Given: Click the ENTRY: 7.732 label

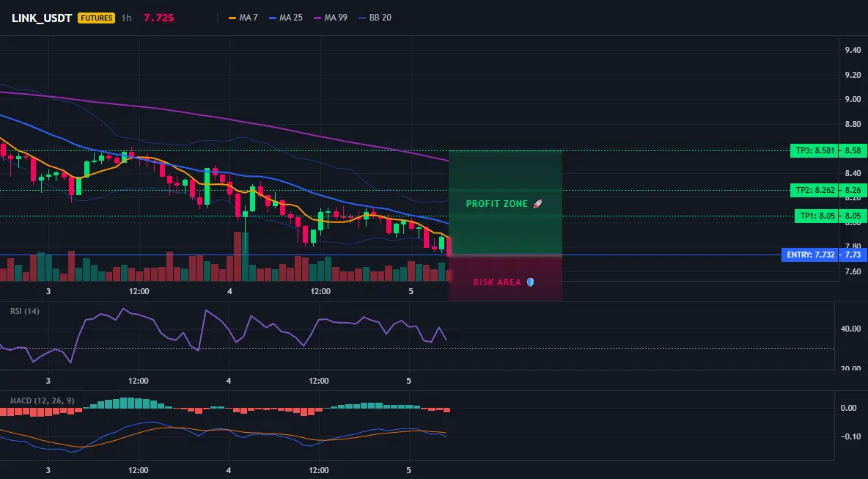Looking at the screenshot, I should pos(810,255).
